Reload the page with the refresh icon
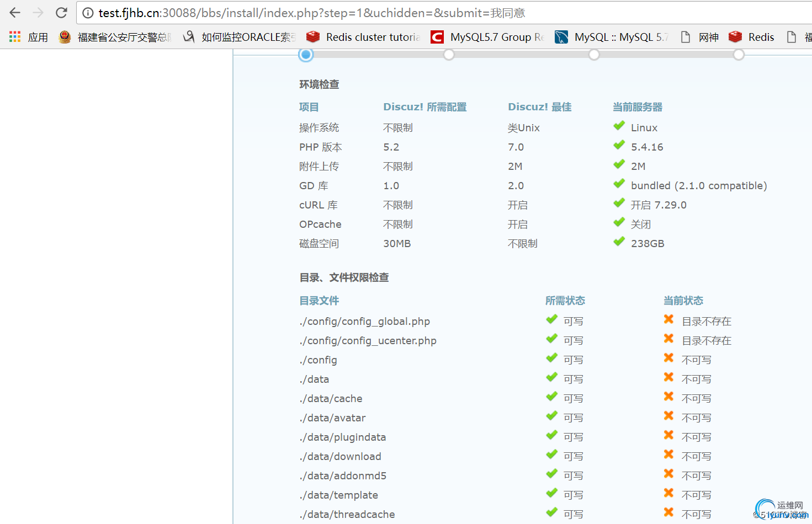This screenshot has width=812, height=524. (x=61, y=12)
